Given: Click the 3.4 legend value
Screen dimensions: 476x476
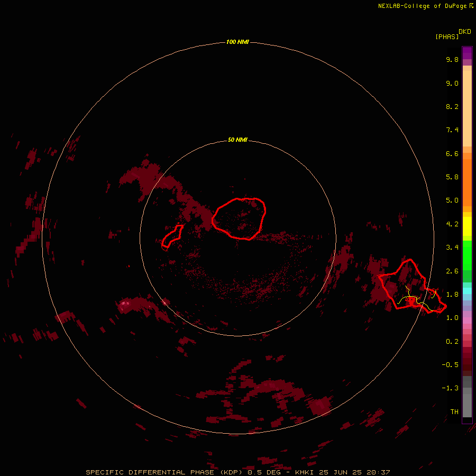Looking at the screenshot, I should click(x=452, y=248).
